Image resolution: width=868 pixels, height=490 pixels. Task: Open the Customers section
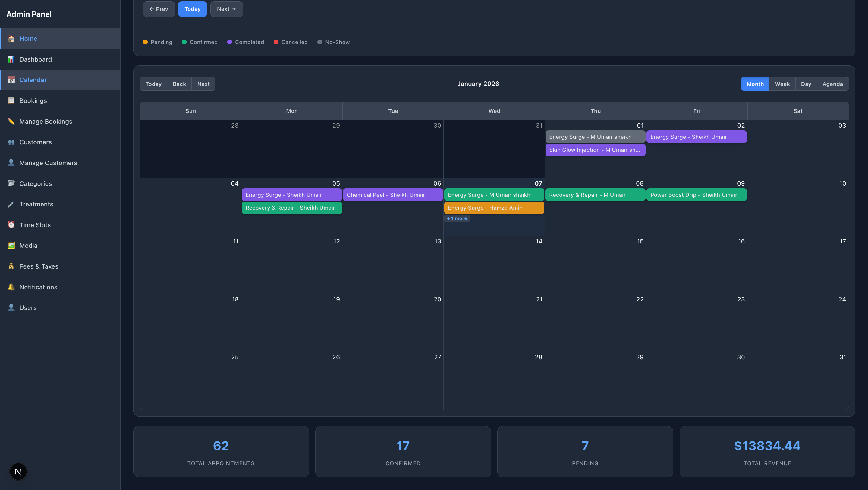coord(35,142)
